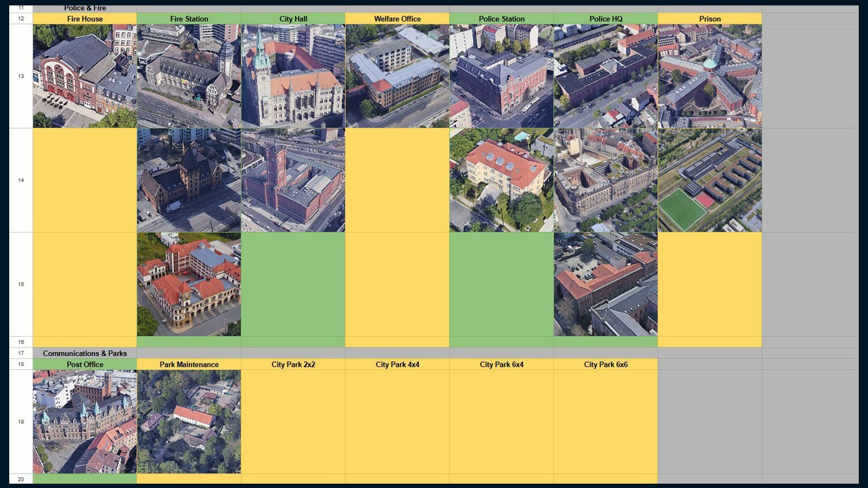Select the empty yellow cell under City Park 4x4
The height and width of the screenshot is (488, 868).
(397, 421)
